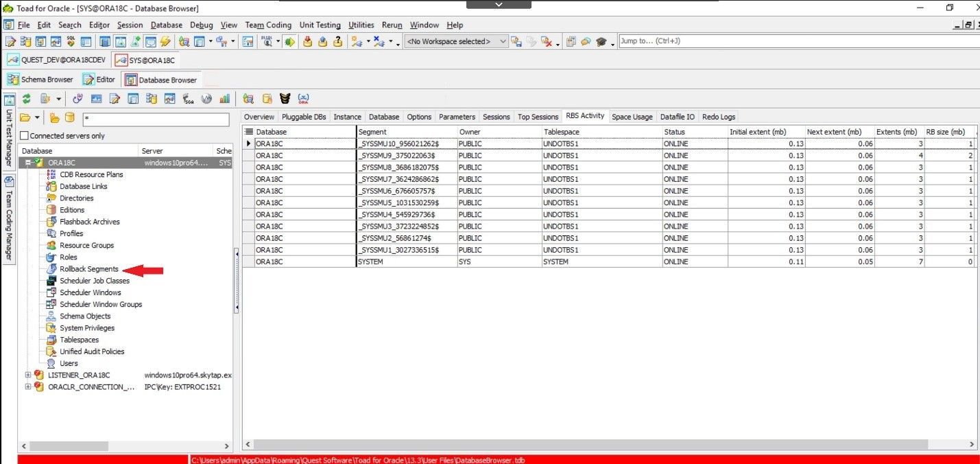Open dropdown arrow beside refresh options icon
Viewport: 980px width, 464px height.
58,99
